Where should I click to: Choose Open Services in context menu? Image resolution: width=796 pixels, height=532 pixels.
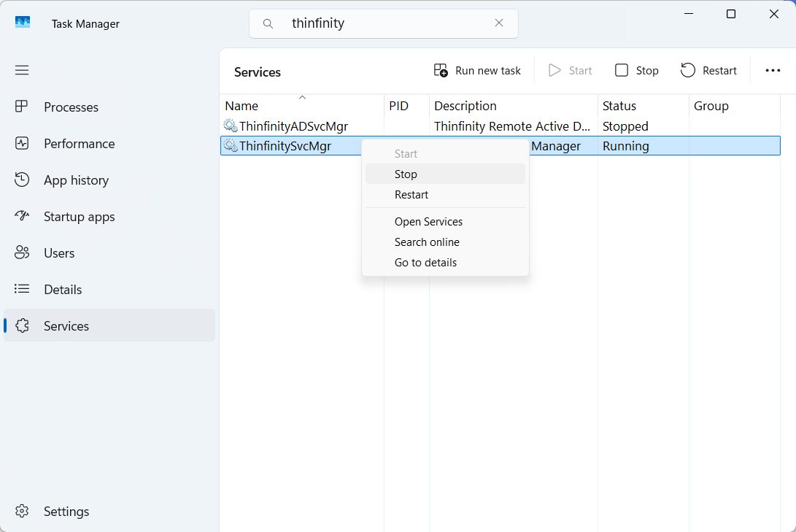[x=445, y=222]
